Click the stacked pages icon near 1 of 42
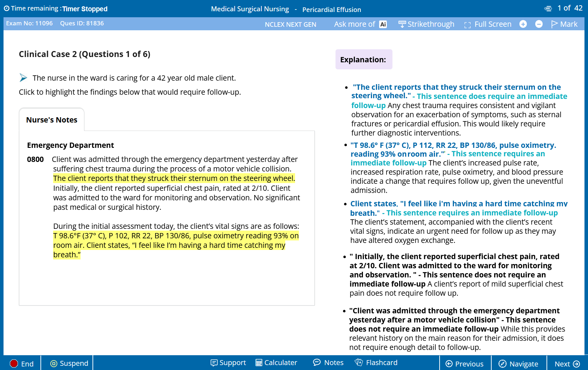This screenshot has height=370, width=588. coord(548,8)
